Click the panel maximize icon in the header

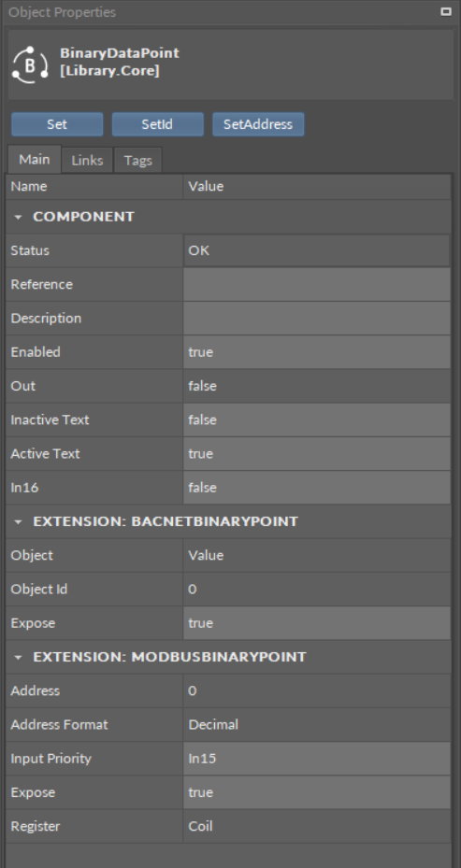[x=445, y=11]
